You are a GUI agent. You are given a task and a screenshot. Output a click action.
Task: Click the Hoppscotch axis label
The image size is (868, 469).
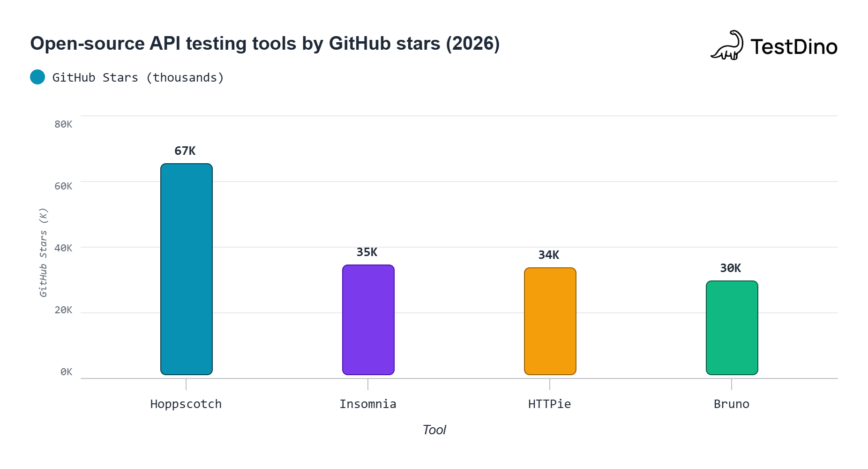point(186,404)
